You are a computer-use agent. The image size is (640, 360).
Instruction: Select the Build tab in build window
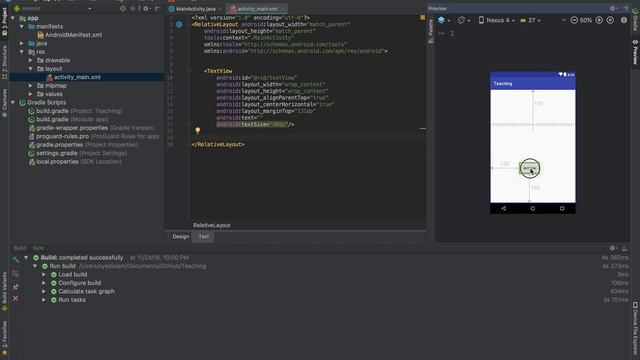pyautogui.click(x=20, y=248)
